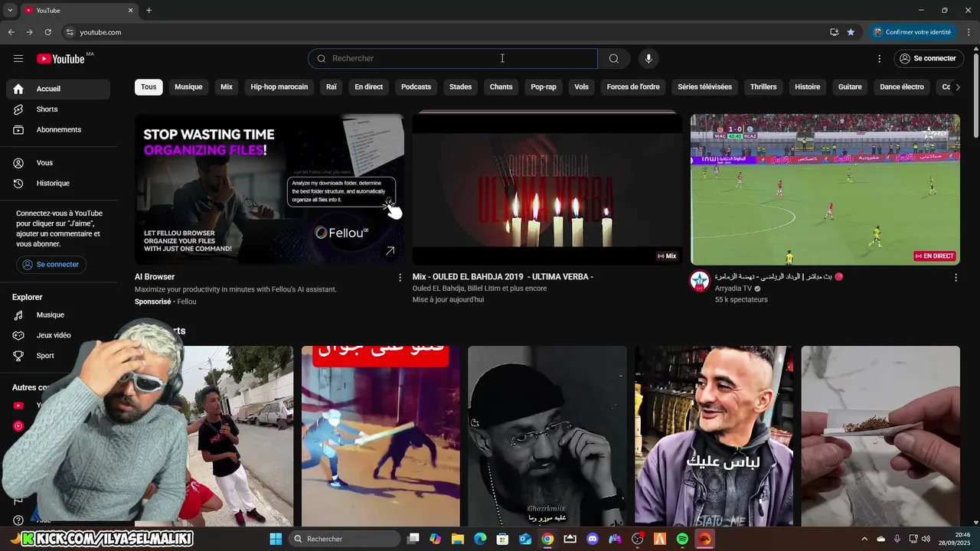This screenshot has width=980, height=551.
Task: Click the install app icon in address bar
Action: pos(834,32)
